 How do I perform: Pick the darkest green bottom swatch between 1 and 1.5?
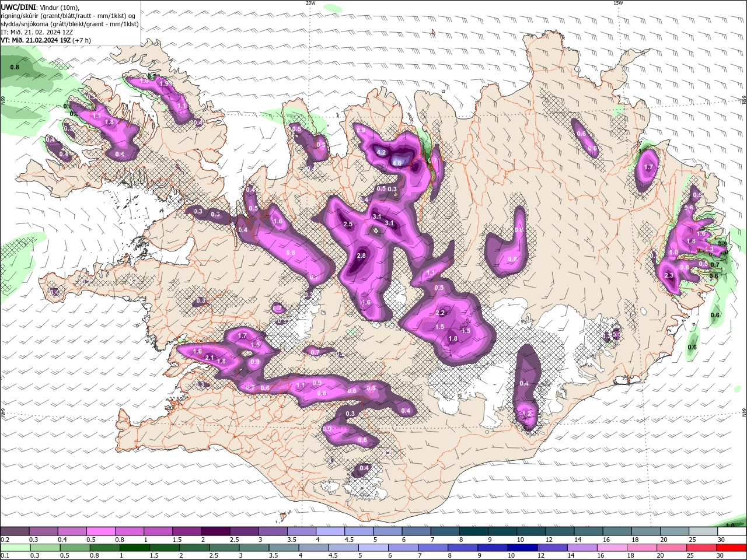pos(135,548)
